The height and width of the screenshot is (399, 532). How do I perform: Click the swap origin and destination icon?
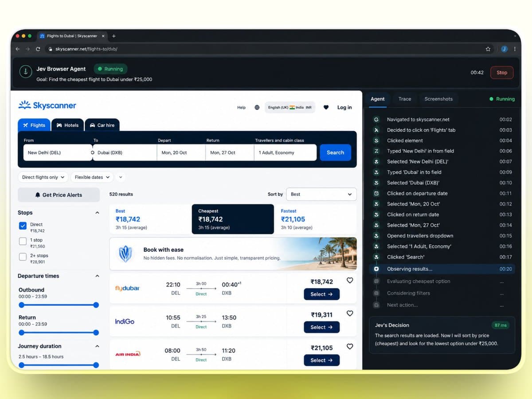(93, 153)
